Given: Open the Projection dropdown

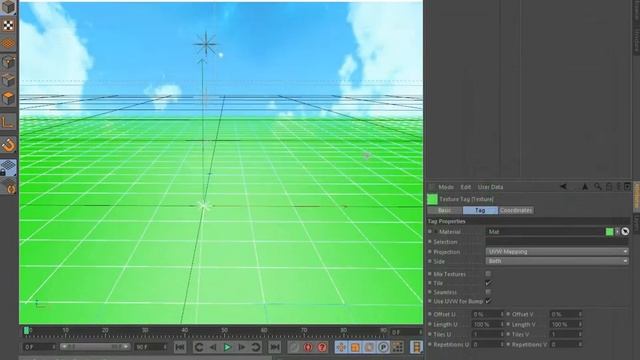Looking at the screenshot, I should 557,251.
